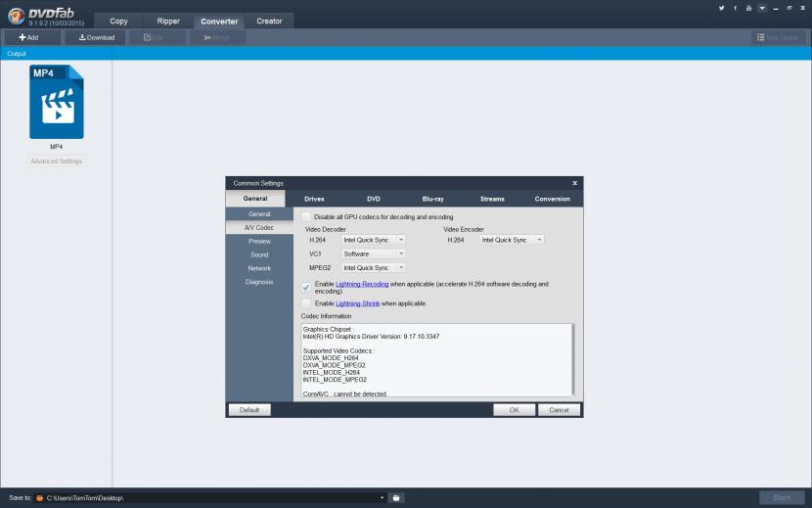The width and height of the screenshot is (812, 508).
Task: Close the Common Settings dialog
Action: tap(575, 183)
